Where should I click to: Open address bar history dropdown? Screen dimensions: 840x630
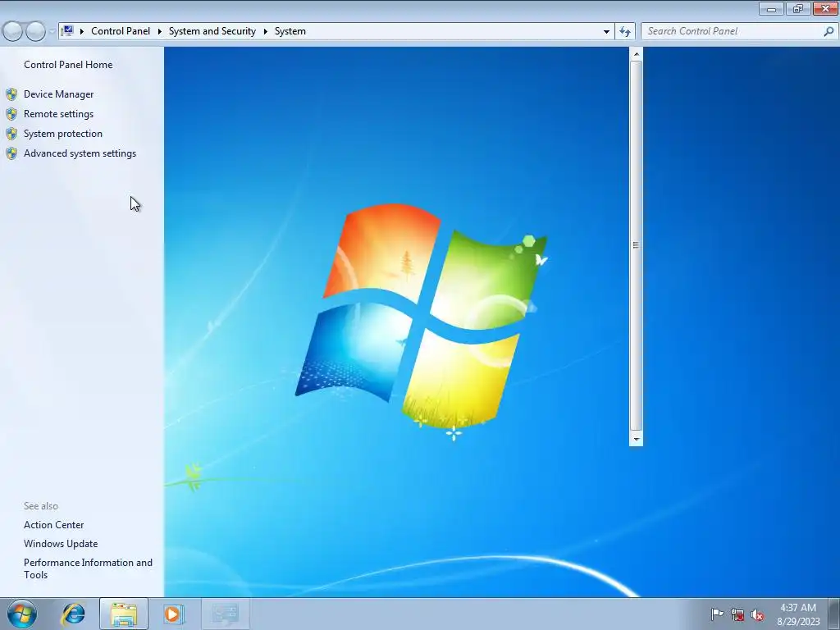coord(606,32)
